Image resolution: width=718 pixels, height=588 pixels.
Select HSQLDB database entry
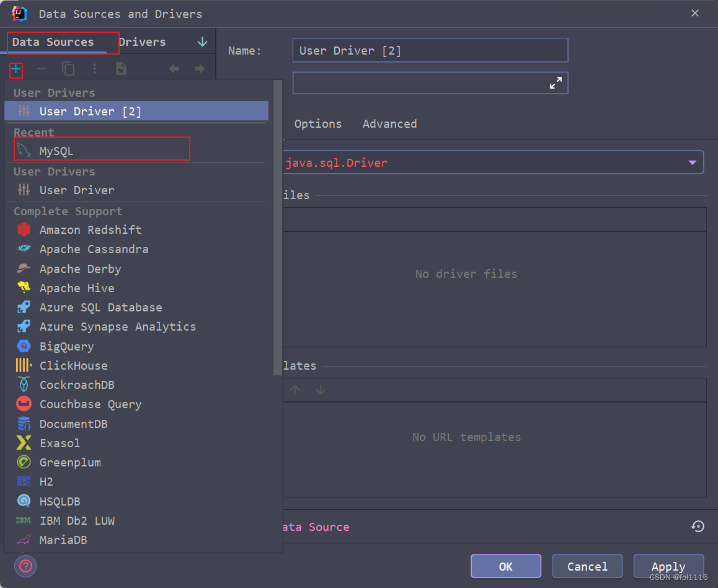136,501
